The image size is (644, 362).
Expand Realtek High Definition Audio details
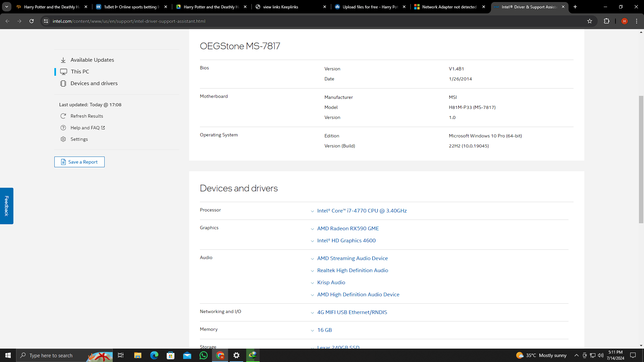tap(352, 270)
